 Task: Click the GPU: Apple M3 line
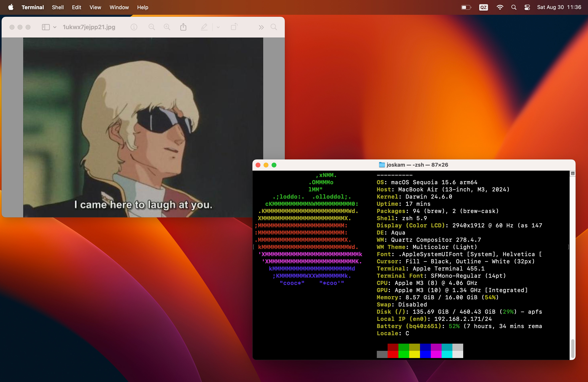point(452,290)
